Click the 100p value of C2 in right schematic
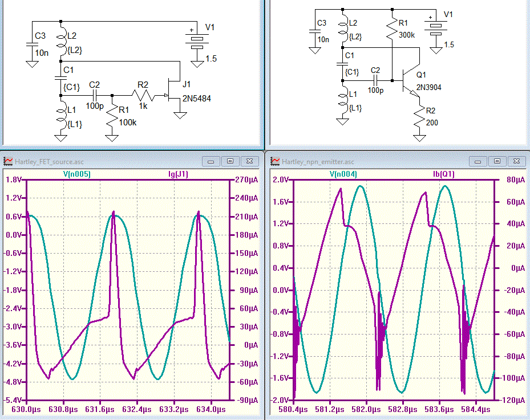 coord(375,90)
